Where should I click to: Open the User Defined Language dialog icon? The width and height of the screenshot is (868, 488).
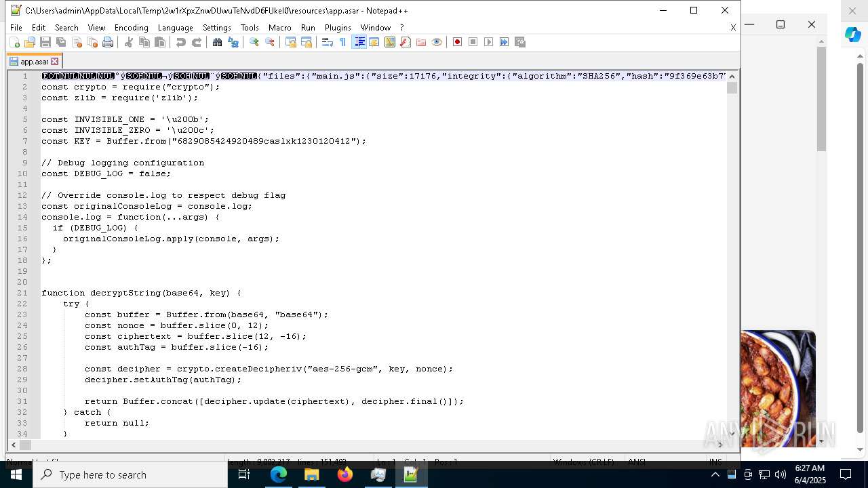[x=374, y=42]
